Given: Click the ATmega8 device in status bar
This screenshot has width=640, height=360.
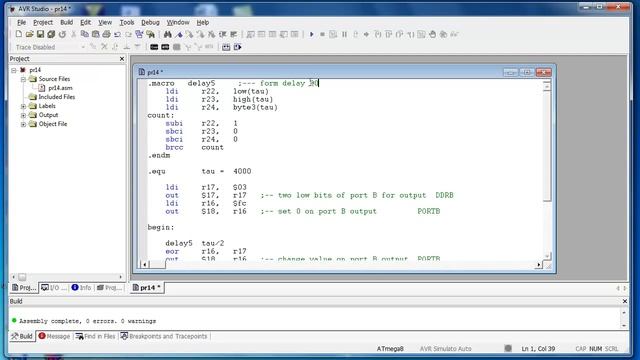Looking at the screenshot, I should (x=390, y=349).
